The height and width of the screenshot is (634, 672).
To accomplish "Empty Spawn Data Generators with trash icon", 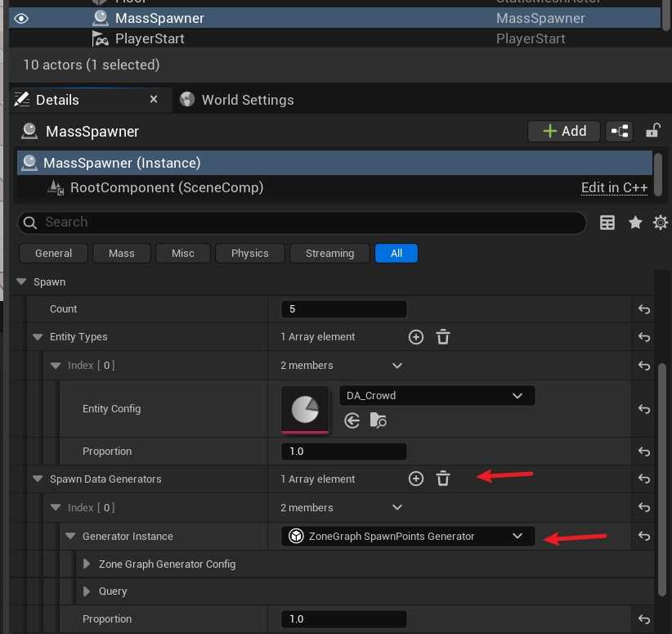I will coord(443,479).
